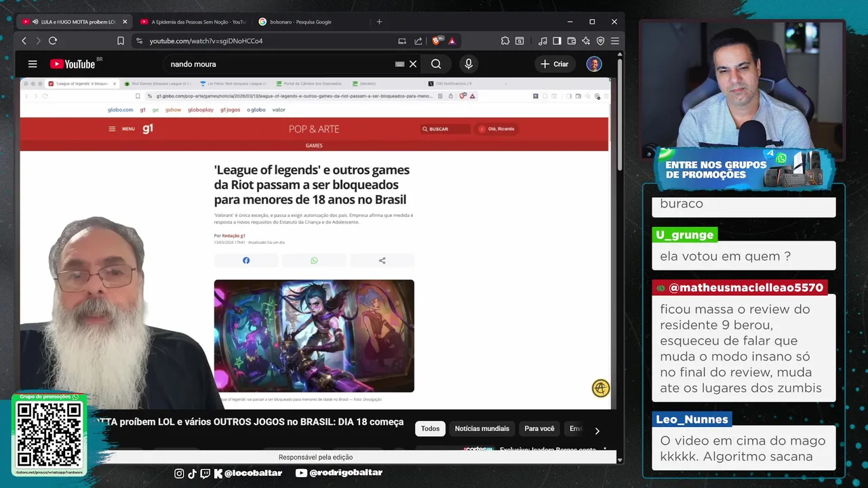Image resolution: width=868 pixels, height=488 pixels.
Task: Click the 'BUSCAR' search box on g1
Action: pos(445,129)
